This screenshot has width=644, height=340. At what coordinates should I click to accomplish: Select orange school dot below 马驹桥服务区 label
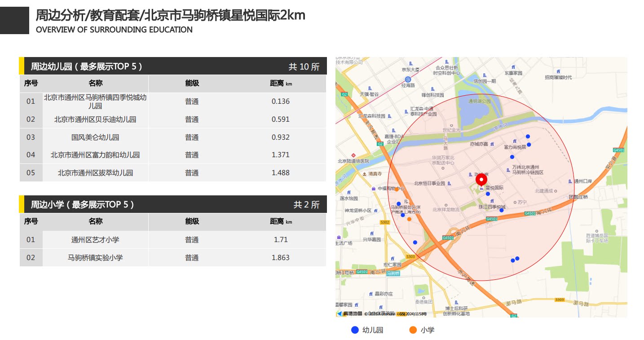coord(409,219)
